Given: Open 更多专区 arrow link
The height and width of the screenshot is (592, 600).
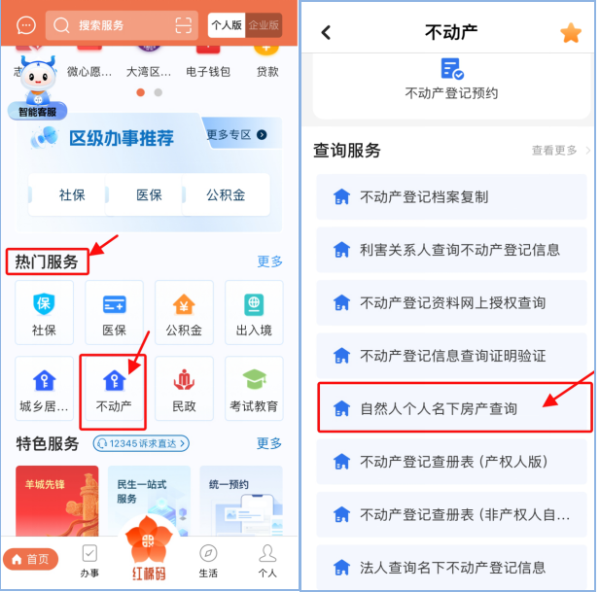Looking at the screenshot, I should coord(236,135).
